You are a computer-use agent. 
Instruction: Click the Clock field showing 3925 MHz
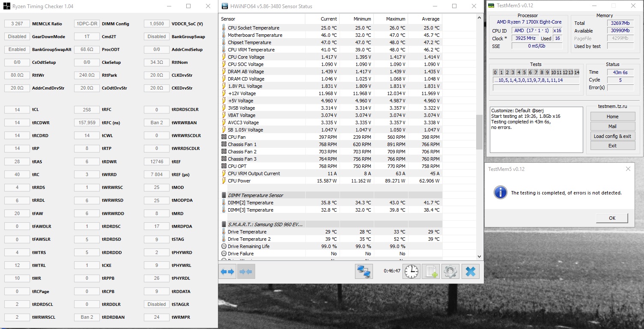(525, 39)
